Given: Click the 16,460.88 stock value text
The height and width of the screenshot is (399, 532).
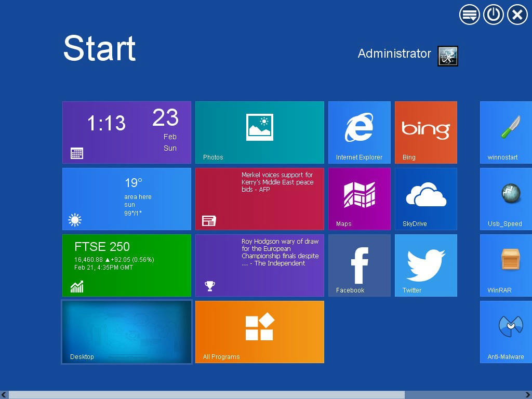Looking at the screenshot, I should (x=88, y=260).
